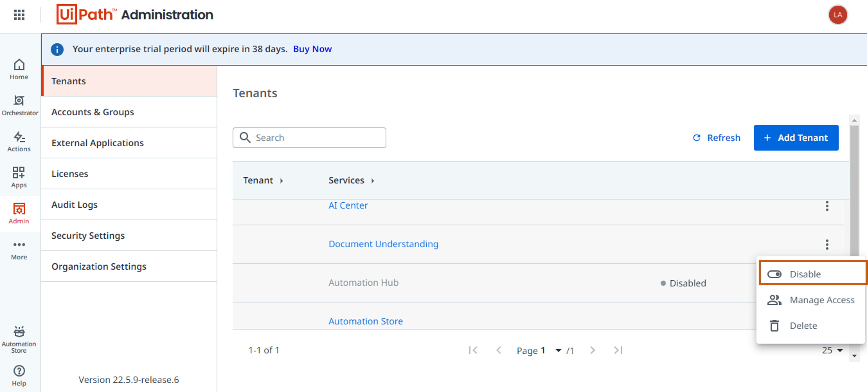Click the vertical scrollbar thumb
Screen dimensions: 868x392
tap(854, 191)
